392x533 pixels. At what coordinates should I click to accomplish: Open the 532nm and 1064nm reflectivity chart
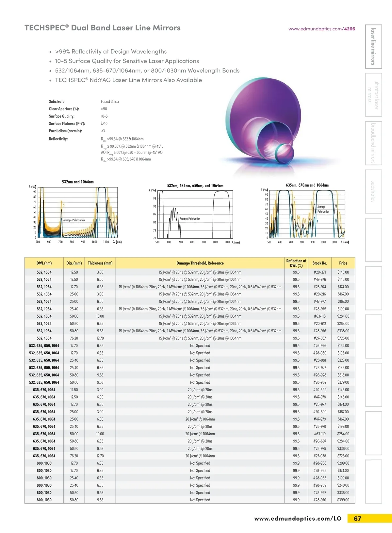pos(78,212)
